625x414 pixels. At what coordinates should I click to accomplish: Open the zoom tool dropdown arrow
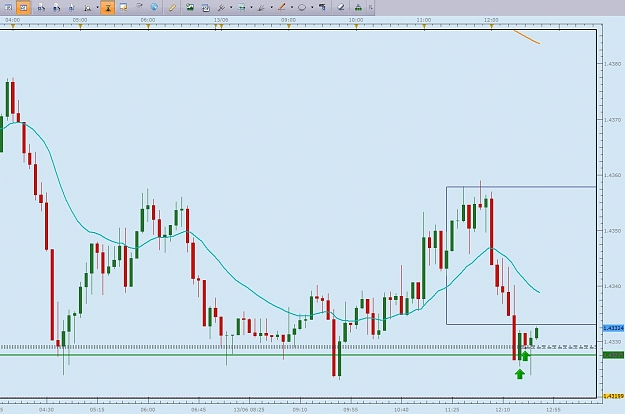98,7
